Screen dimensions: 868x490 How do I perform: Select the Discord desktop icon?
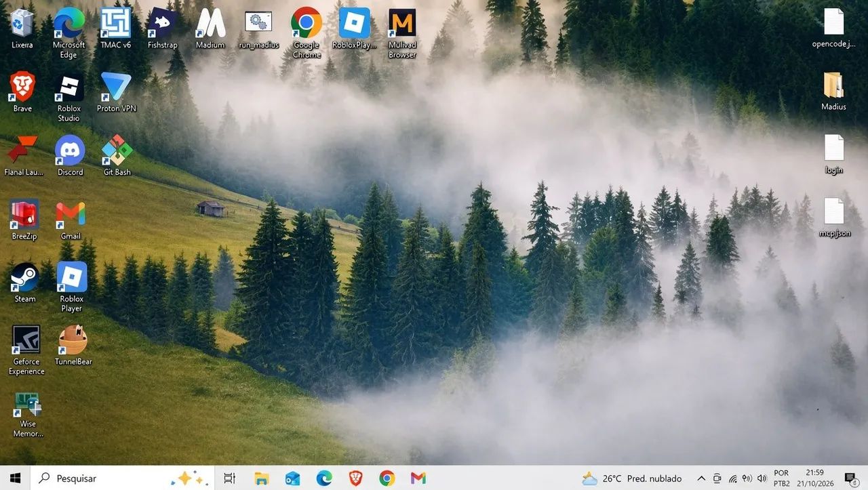70,156
